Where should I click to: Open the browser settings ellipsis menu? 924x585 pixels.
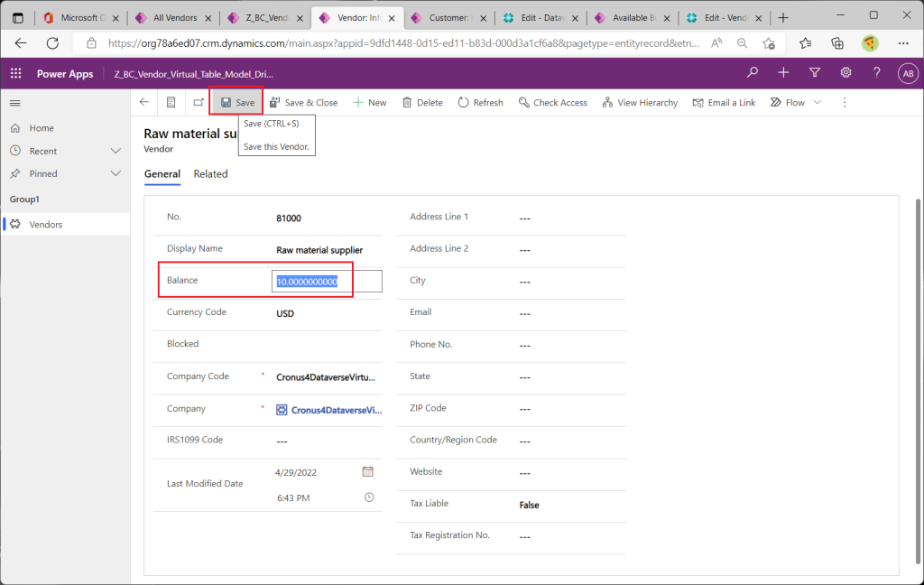tap(903, 43)
